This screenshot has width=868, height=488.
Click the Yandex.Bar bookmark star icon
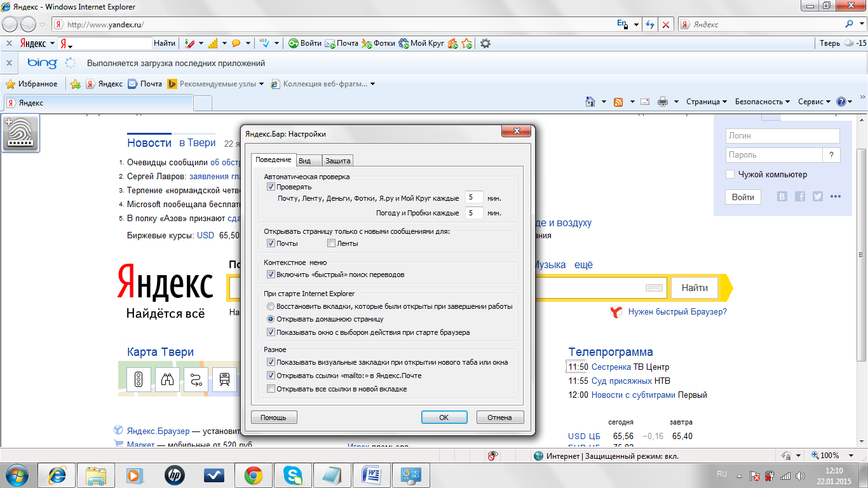point(467,43)
